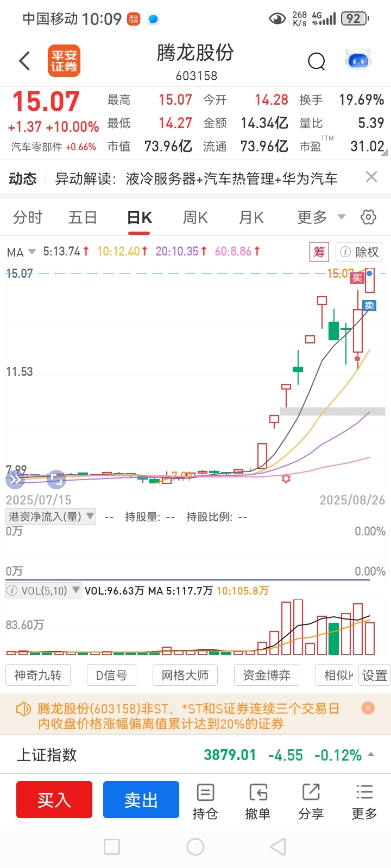Expand the 更多 chart period dropdown
Viewport: 391px width, 868px height.
pos(321,218)
